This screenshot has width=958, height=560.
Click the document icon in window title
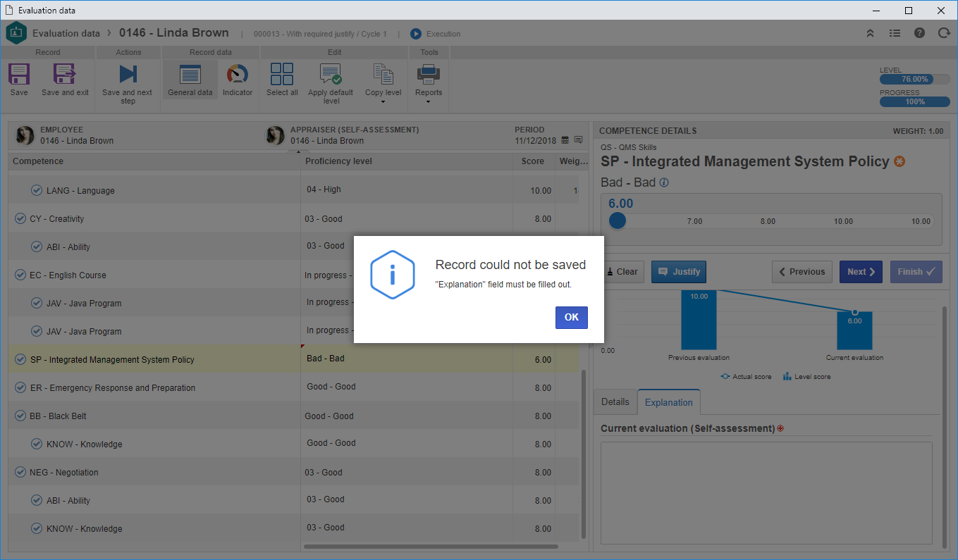tap(9, 11)
